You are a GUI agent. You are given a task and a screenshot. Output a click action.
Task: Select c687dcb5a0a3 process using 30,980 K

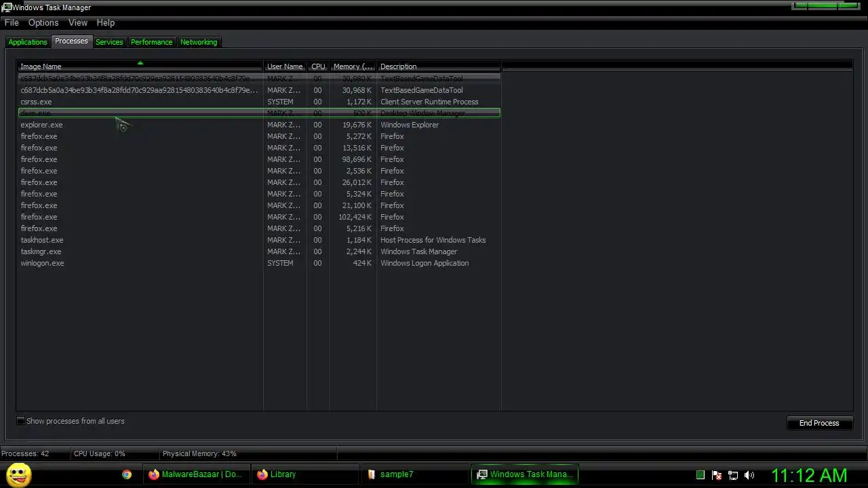259,79
